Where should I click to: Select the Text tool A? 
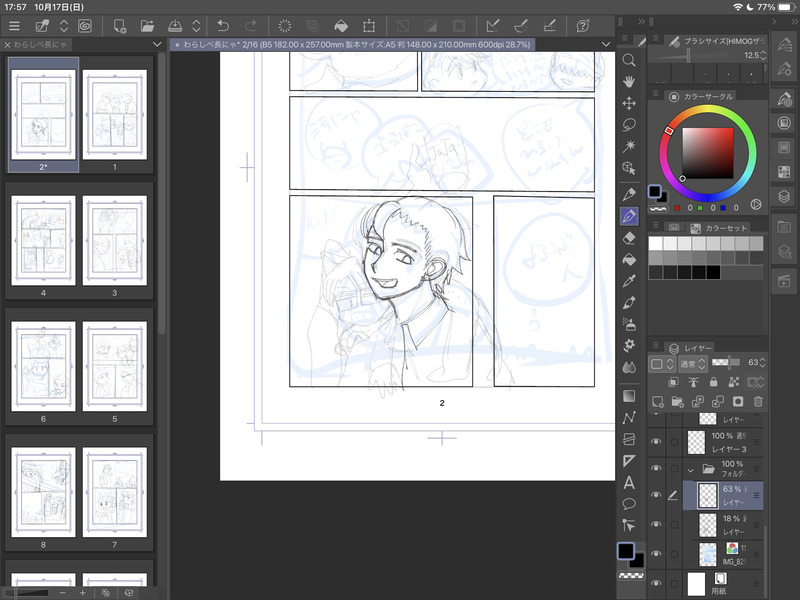click(629, 482)
